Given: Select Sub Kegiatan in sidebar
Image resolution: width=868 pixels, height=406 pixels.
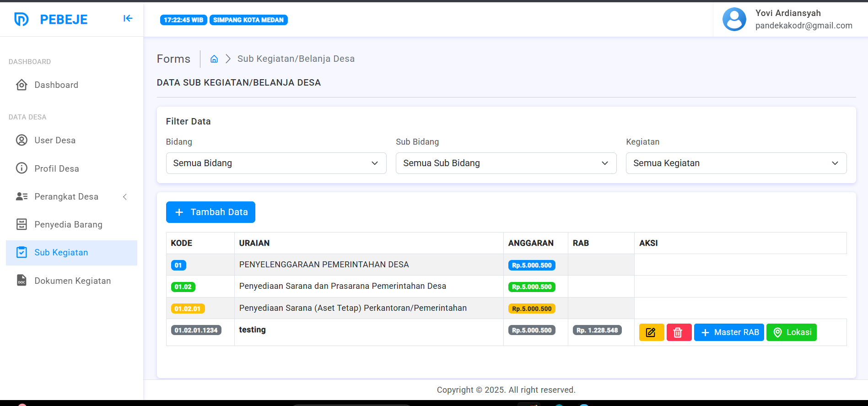Looking at the screenshot, I should [x=61, y=253].
